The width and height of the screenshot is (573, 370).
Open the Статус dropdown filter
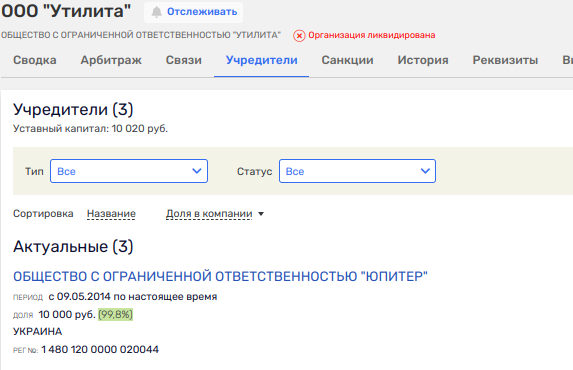pos(357,171)
